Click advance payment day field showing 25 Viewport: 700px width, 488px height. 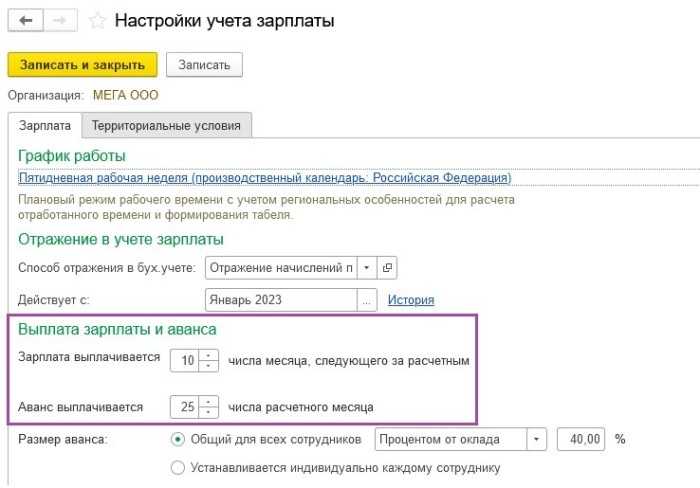pyautogui.click(x=185, y=407)
